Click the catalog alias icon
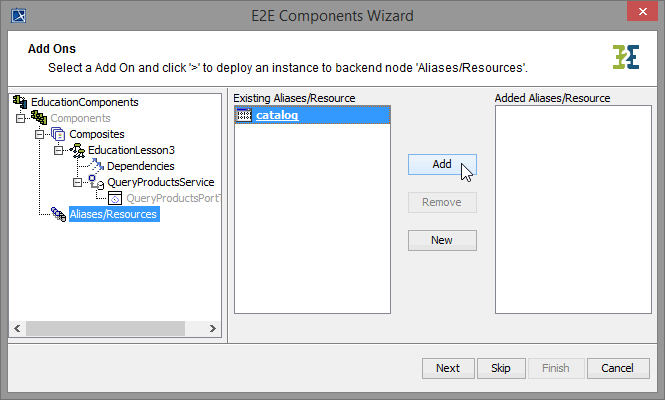The image size is (665, 400). (x=243, y=115)
